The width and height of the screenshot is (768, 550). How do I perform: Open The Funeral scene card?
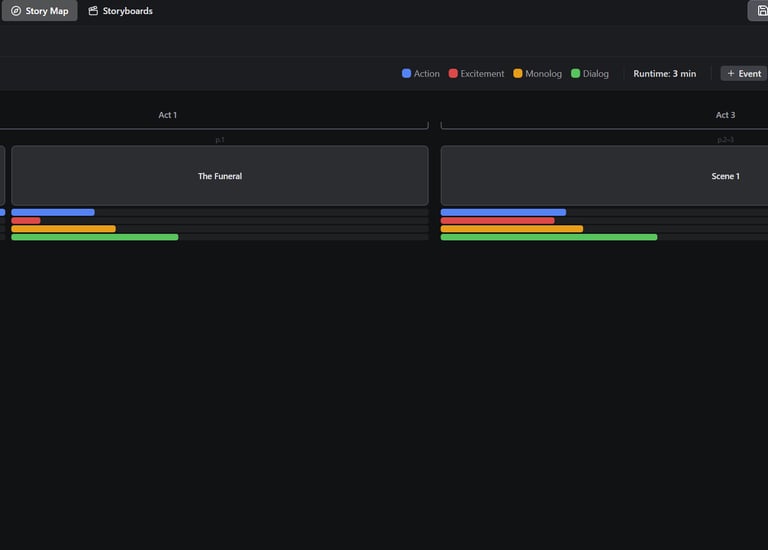pos(220,175)
